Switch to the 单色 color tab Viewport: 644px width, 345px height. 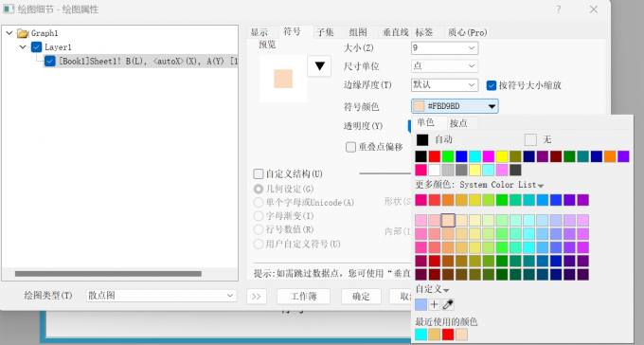pyautogui.click(x=425, y=122)
